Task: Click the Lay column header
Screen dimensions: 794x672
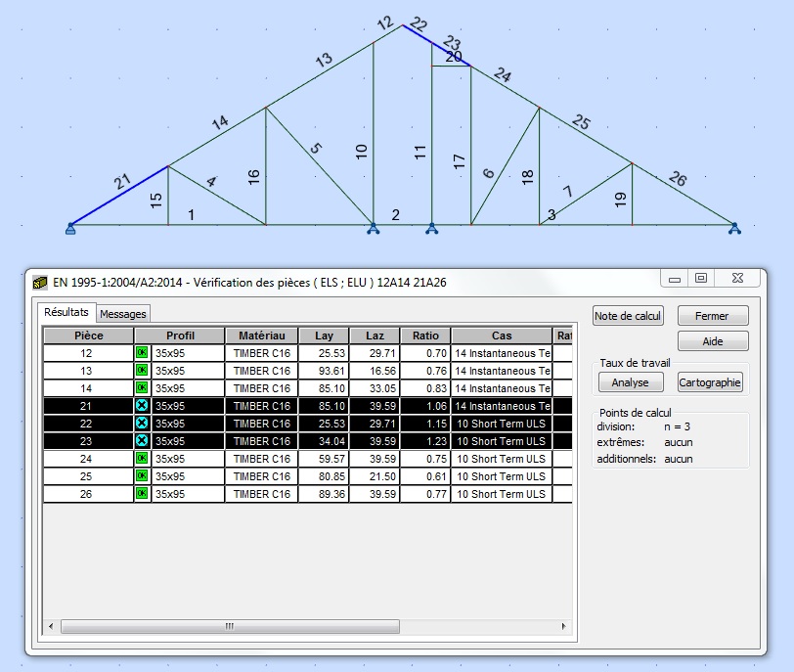Action: (x=324, y=336)
